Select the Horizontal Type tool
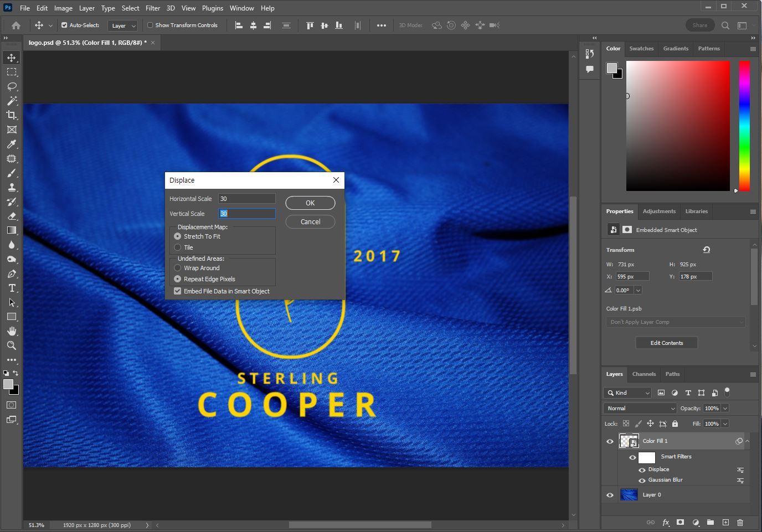 click(12, 288)
